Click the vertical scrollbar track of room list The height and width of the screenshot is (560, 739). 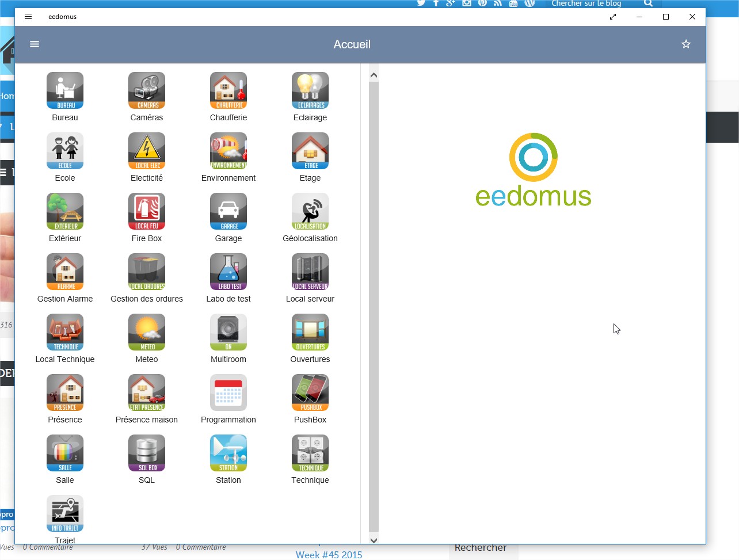tap(374, 307)
